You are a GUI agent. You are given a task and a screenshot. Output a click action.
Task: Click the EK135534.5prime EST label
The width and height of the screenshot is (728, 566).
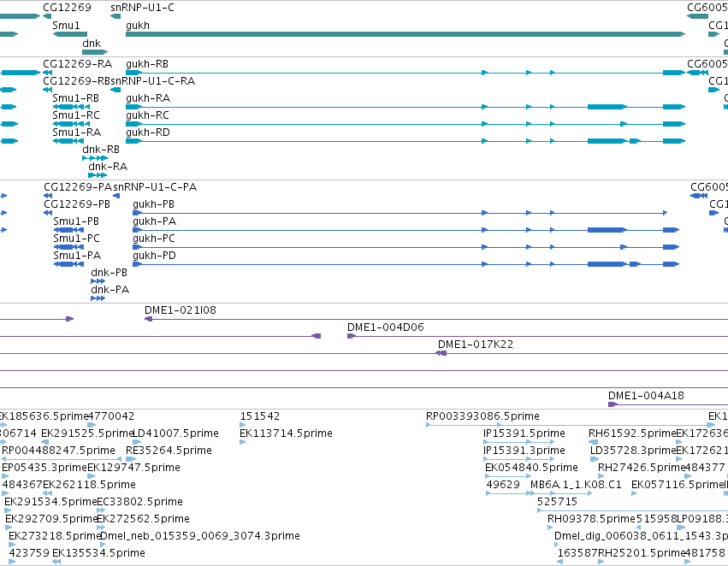coord(98,554)
